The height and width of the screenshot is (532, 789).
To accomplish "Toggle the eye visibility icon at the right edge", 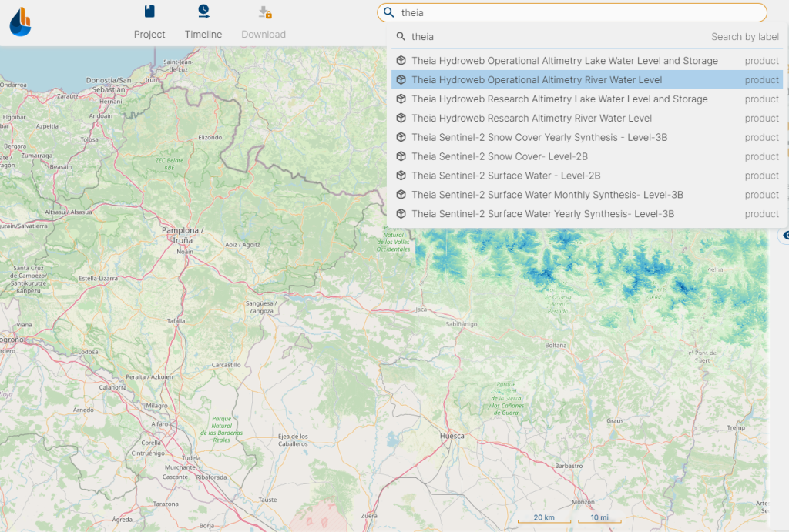I will pyautogui.click(x=785, y=236).
